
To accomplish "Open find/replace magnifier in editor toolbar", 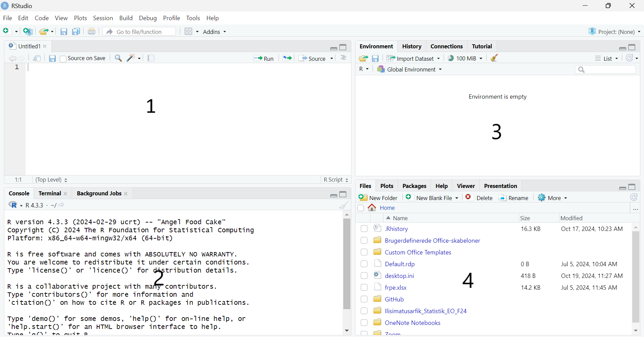I will [118, 58].
